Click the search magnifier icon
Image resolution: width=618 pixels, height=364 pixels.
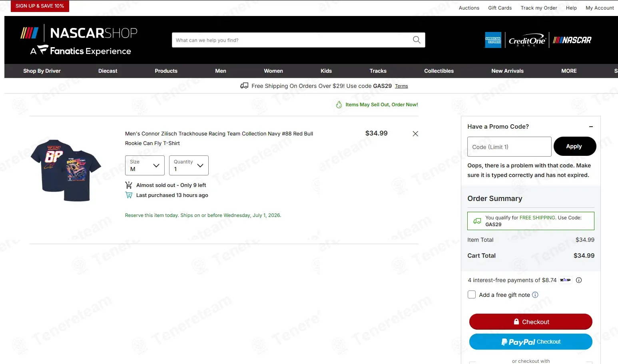click(417, 40)
